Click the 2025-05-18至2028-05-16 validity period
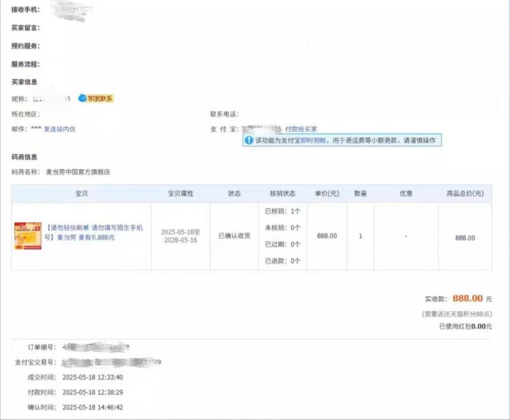This screenshot has width=510, height=420. pyautogui.click(x=181, y=237)
